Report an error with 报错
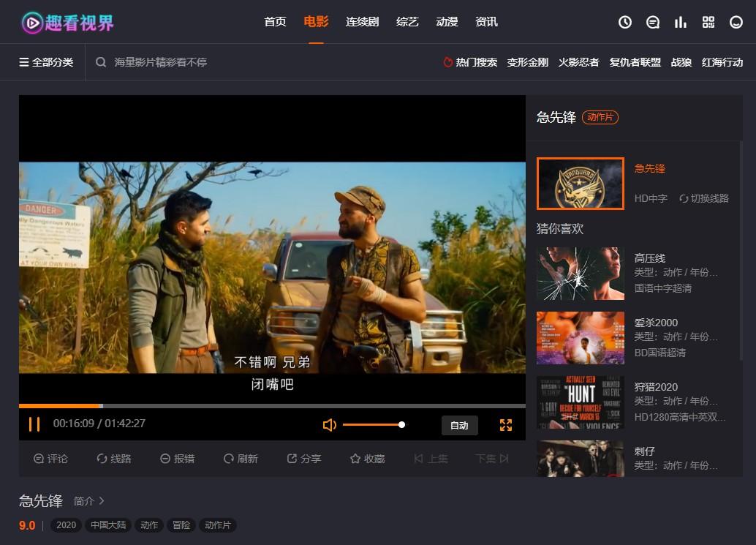The width and height of the screenshot is (756, 545). point(177,459)
